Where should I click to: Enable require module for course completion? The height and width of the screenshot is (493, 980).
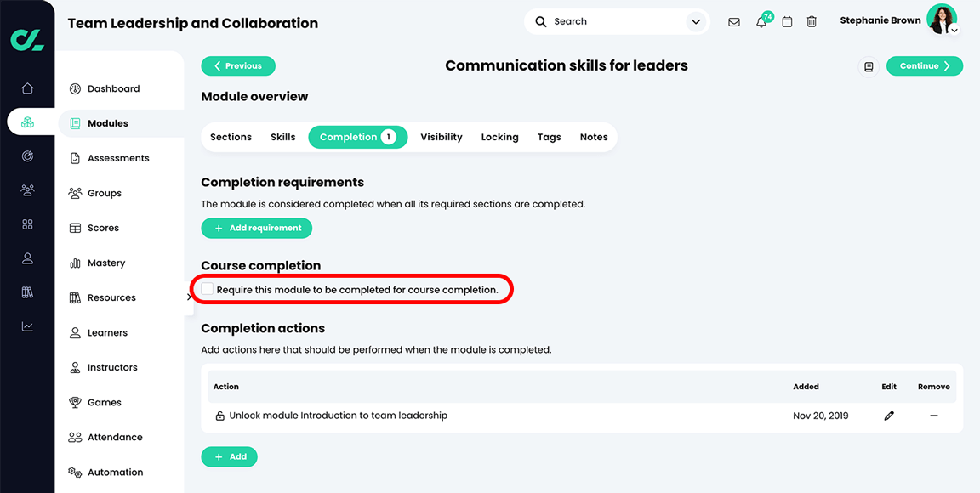pos(208,290)
